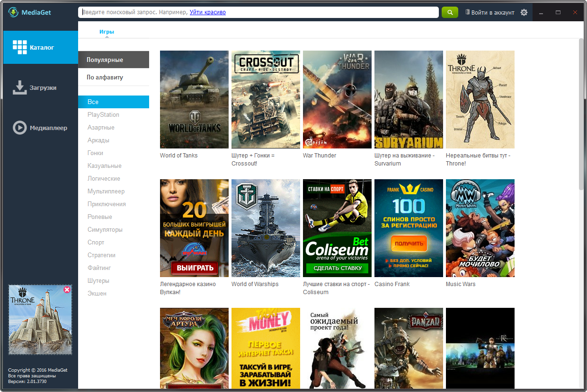Open the Music Wars cover image

[x=480, y=228]
